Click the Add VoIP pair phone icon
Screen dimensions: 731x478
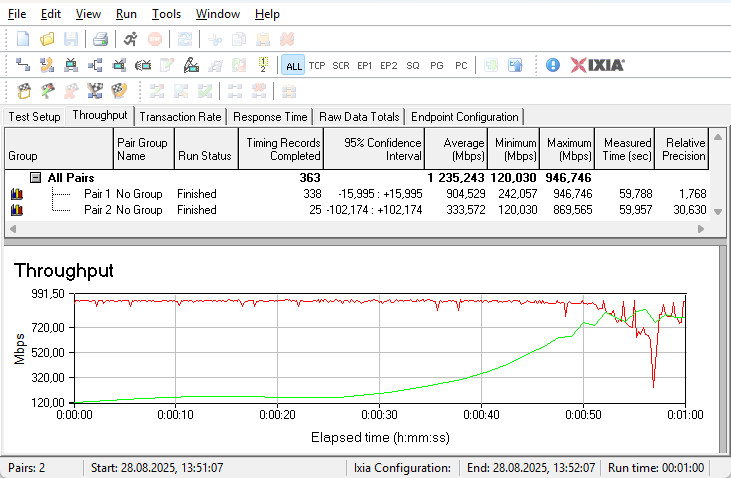[x=47, y=65]
